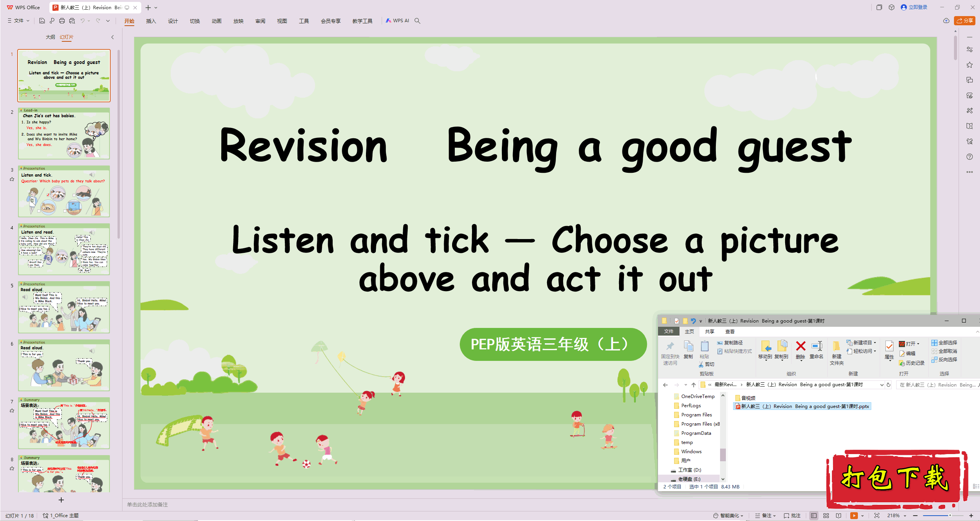
Task: Switch to reading view book icon
Action: 839,516
